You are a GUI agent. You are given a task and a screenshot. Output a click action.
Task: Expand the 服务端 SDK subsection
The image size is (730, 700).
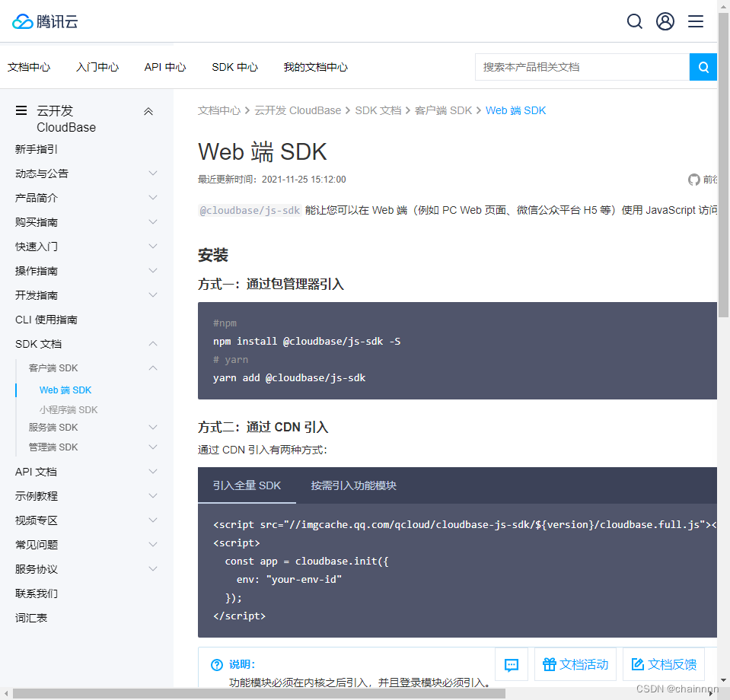point(153,428)
